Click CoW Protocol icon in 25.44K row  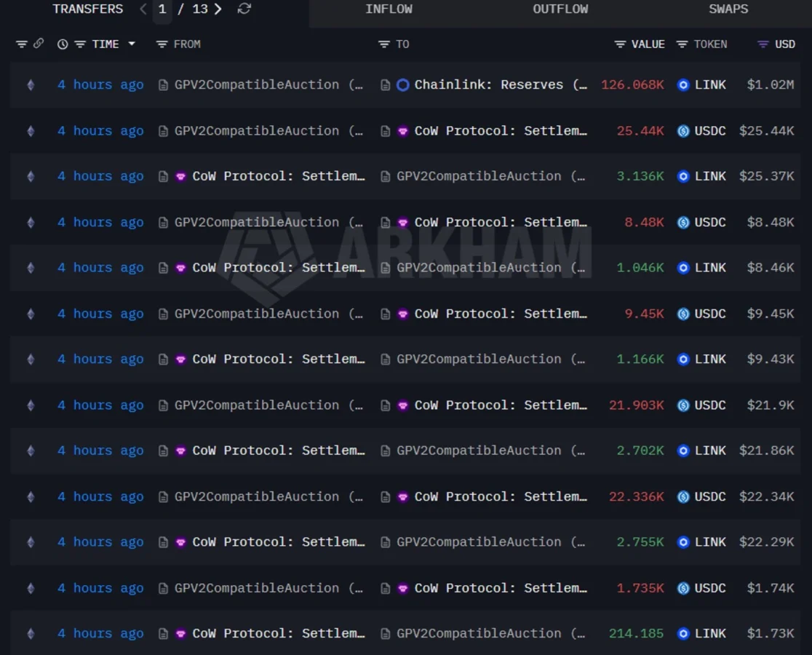coord(403,131)
